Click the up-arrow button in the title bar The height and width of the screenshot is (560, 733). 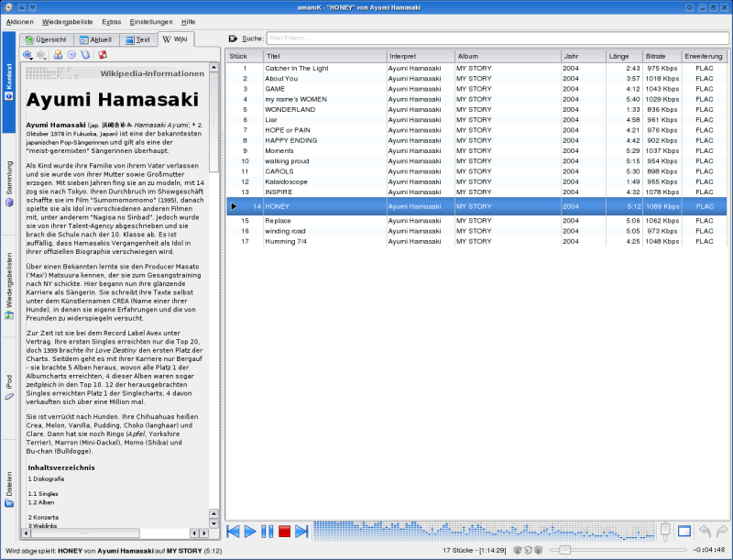tap(21, 7)
